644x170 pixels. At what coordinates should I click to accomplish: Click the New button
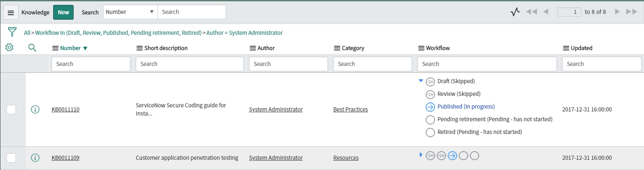(63, 12)
